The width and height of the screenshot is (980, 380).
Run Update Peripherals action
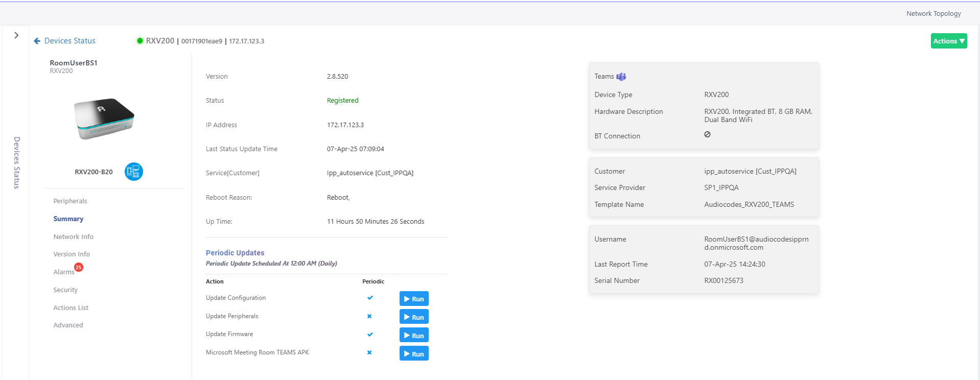414,317
